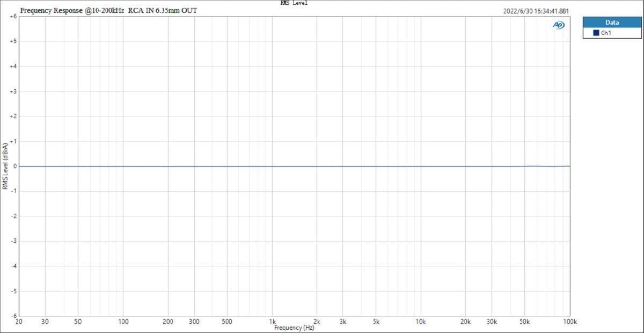This screenshot has height=333, width=644.
Task: Click the +3 tick label on the y-axis
Action: pos(13,91)
